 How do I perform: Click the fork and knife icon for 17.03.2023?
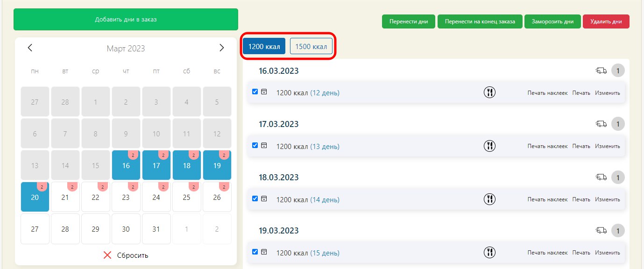click(x=489, y=146)
